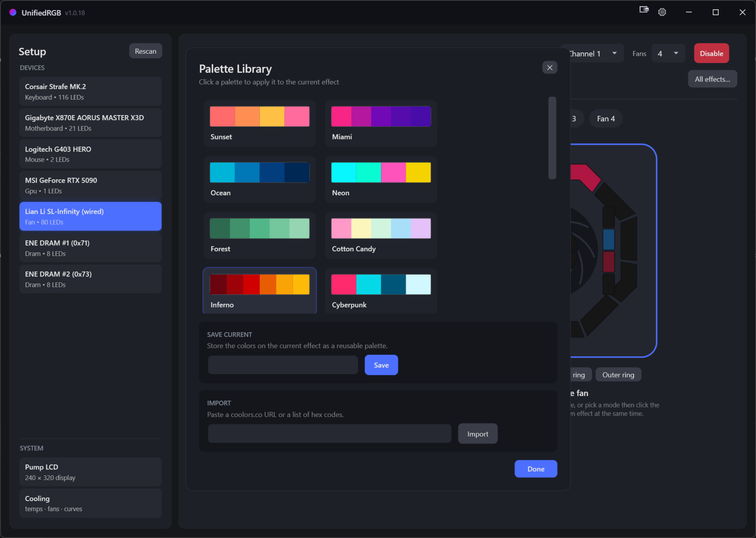Screen dimensions: 756x538
Task: Minimize the UnifiedRGB window
Action: (x=689, y=12)
